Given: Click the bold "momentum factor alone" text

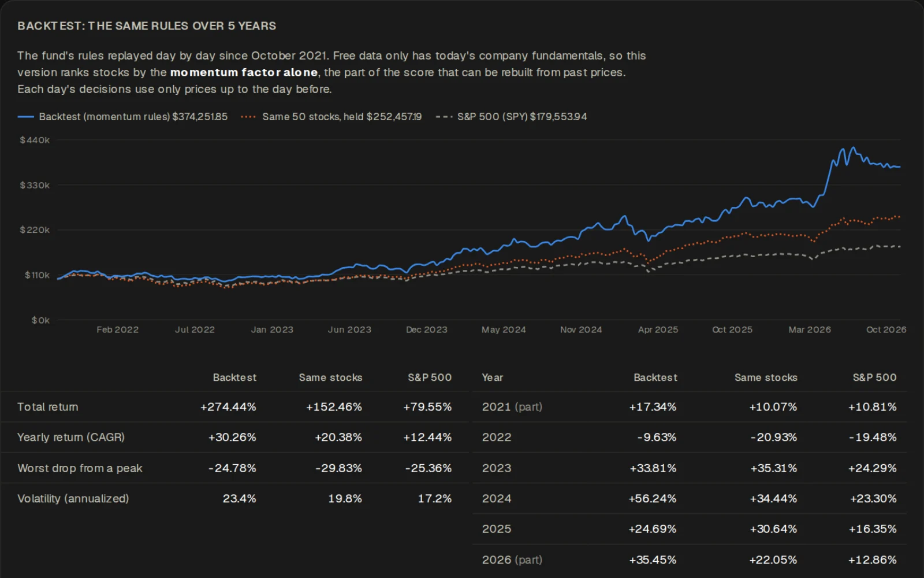Looking at the screenshot, I should [x=244, y=72].
